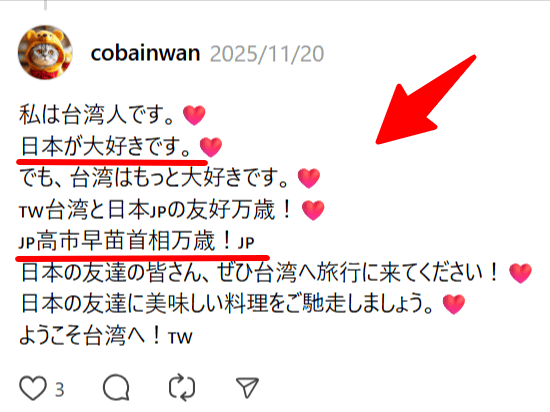Share the post via paper plane icon

247,387
